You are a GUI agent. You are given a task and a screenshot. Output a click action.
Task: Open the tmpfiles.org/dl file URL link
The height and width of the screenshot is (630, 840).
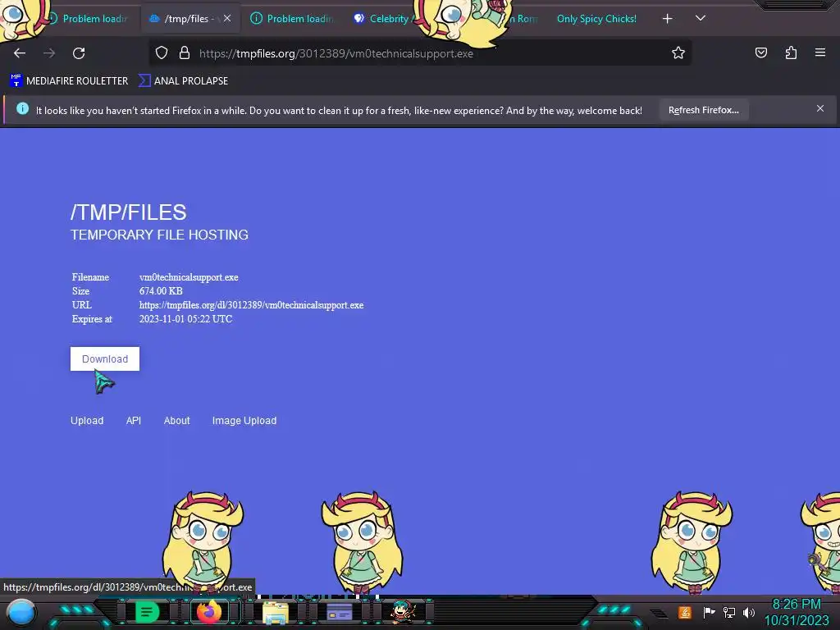251,305
